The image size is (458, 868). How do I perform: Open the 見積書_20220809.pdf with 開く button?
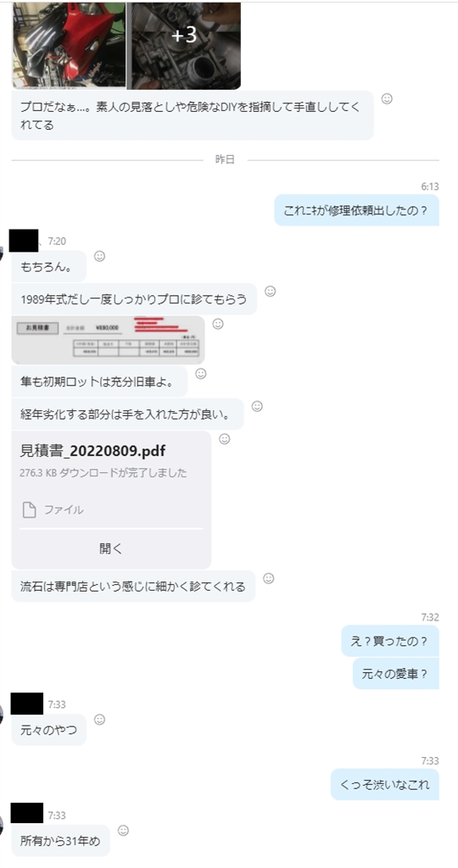pos(111,548)
